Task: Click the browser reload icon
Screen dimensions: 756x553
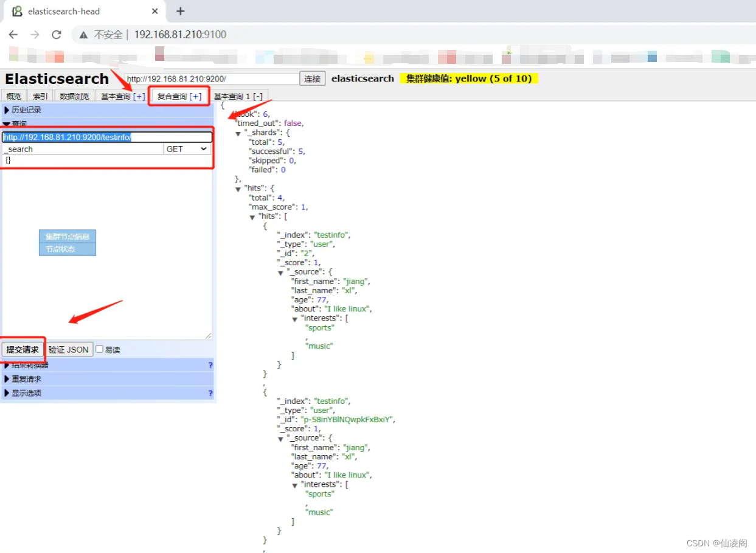Action: pyautogui.click(x=57, y=35)
